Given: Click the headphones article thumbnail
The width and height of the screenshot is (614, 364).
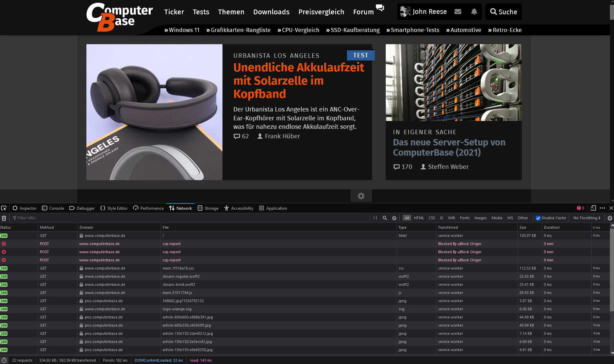Looking at the screenshot, I should pos(154,112).
